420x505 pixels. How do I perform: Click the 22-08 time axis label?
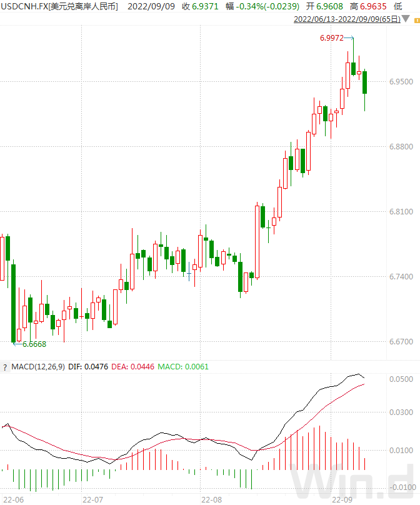tap(212, 499)
